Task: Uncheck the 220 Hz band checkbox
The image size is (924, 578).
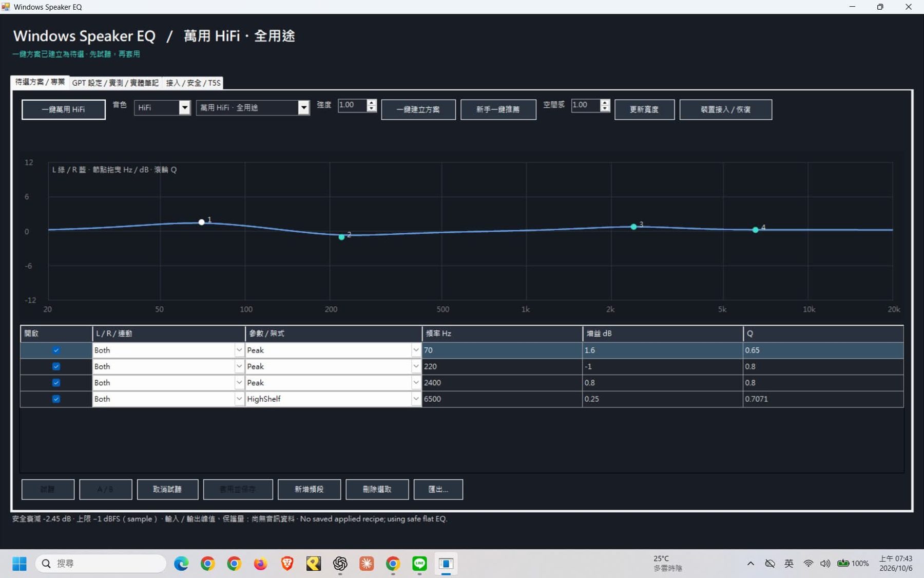Action: point(56,366)
